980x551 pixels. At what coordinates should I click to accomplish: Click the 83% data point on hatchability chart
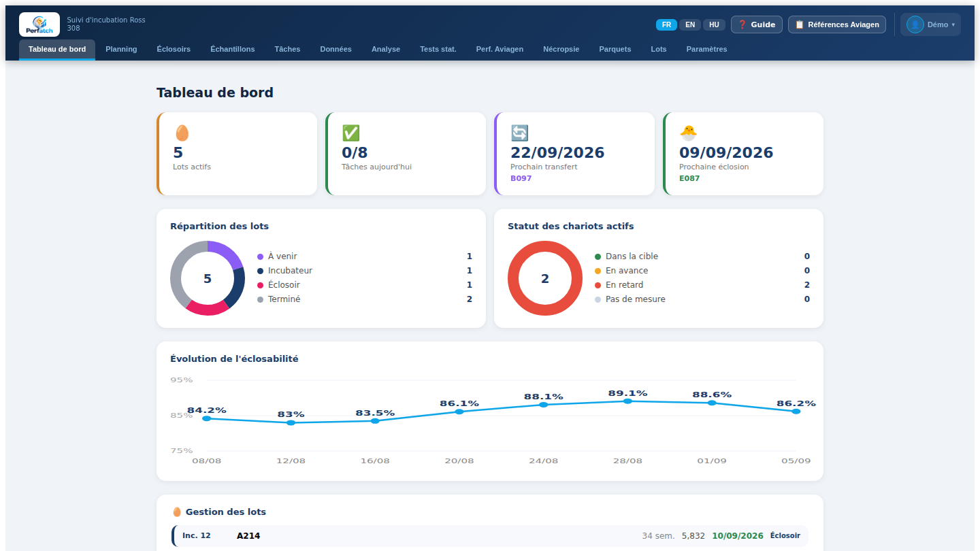pyautogui.click(x=291, y=422)
